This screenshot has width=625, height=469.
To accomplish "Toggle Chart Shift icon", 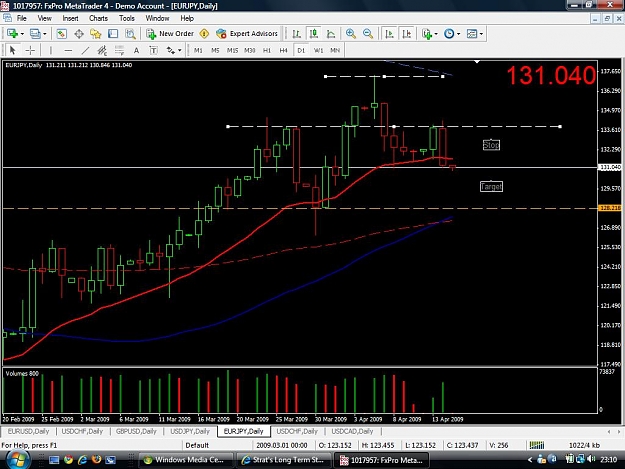I will click(407, 34).
